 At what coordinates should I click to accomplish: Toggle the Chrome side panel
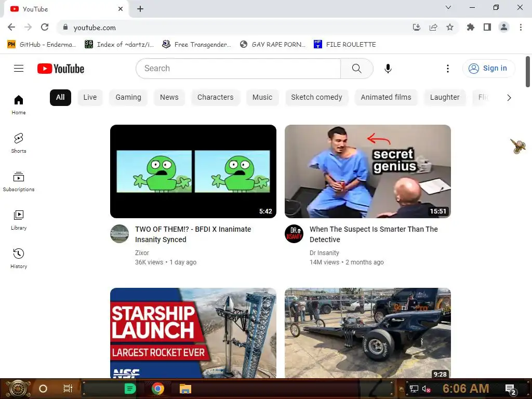pyautogui.click(x=487, y=27)
